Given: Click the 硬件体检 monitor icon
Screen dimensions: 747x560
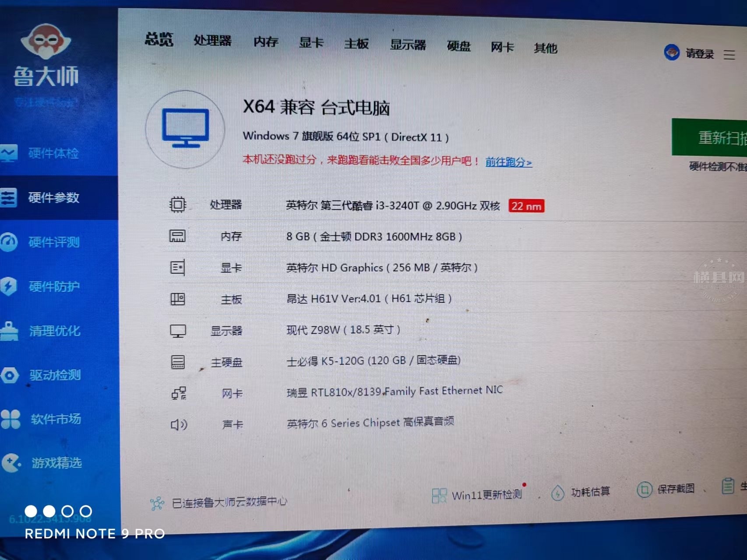Looking at the screenshot, I should click(9, 153).
